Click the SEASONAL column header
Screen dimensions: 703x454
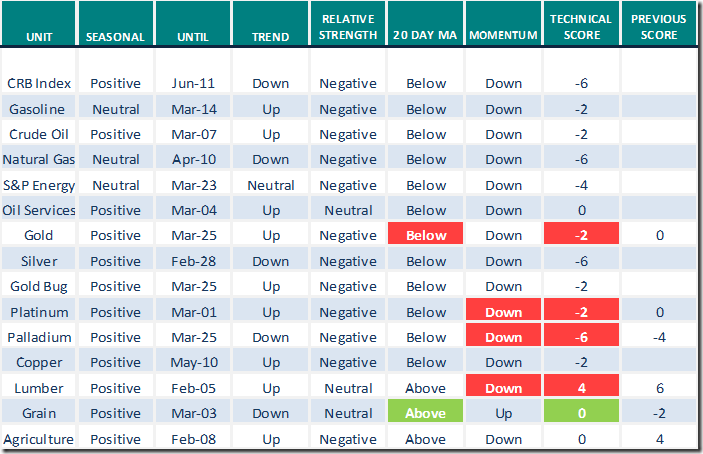pos(116,37)
